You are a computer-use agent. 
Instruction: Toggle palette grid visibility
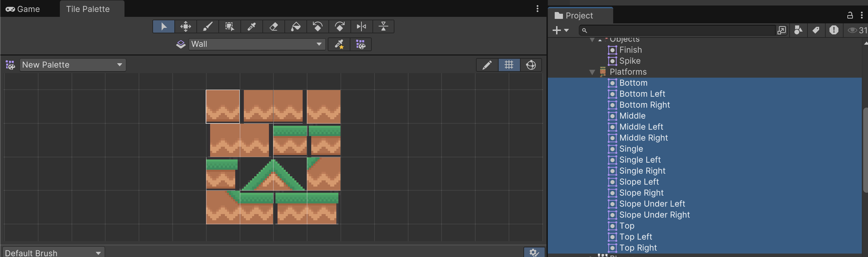[x=509, y=65]
